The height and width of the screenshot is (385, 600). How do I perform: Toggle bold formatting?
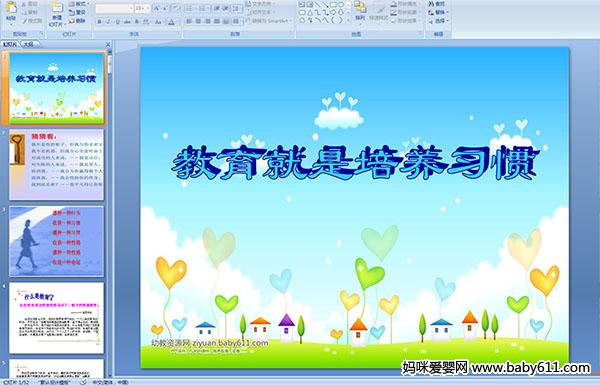click(99, 22)
